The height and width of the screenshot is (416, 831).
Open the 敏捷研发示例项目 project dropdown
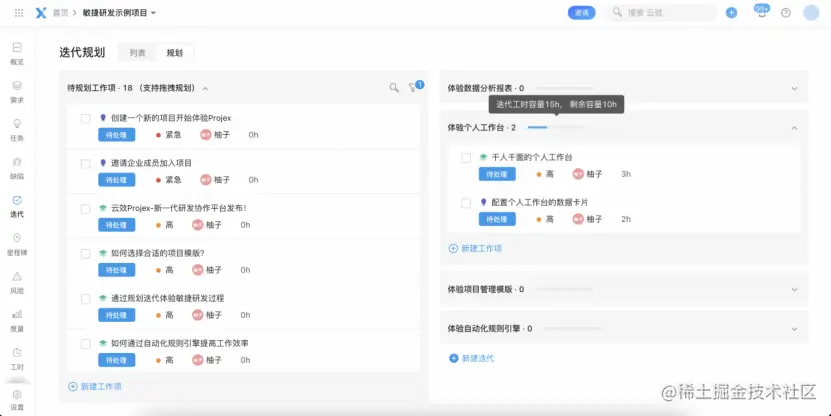tap(119, 13)
